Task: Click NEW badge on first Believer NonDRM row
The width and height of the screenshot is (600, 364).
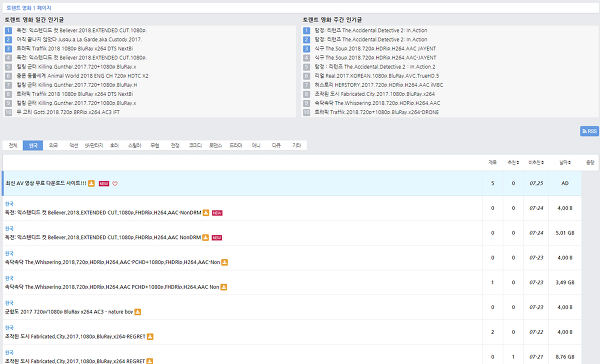Action: (x=217, y=213)
